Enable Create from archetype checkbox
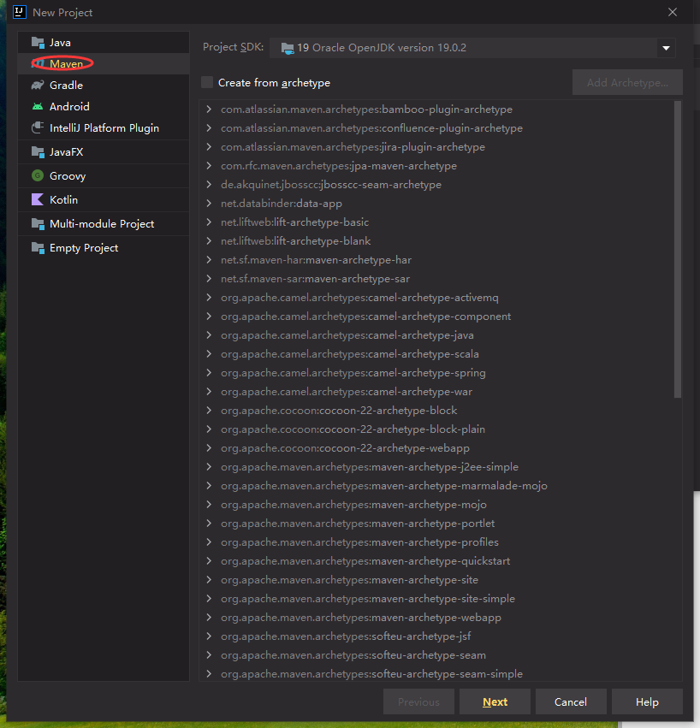The image size is (700, 728). click(207, 83)
